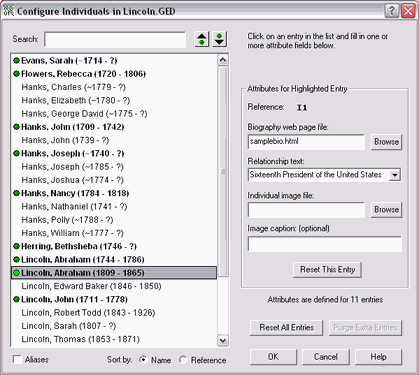Select Herring, Bethsheba (1746 - ?)
Screen dimensions: 419x375
[114, 246]
